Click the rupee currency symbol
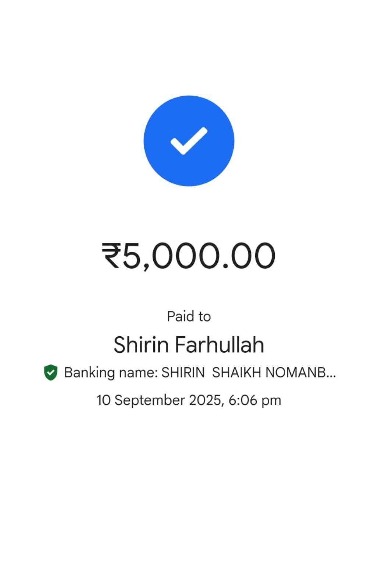This screenshot has width=378, height=588. tap(111, 255)
